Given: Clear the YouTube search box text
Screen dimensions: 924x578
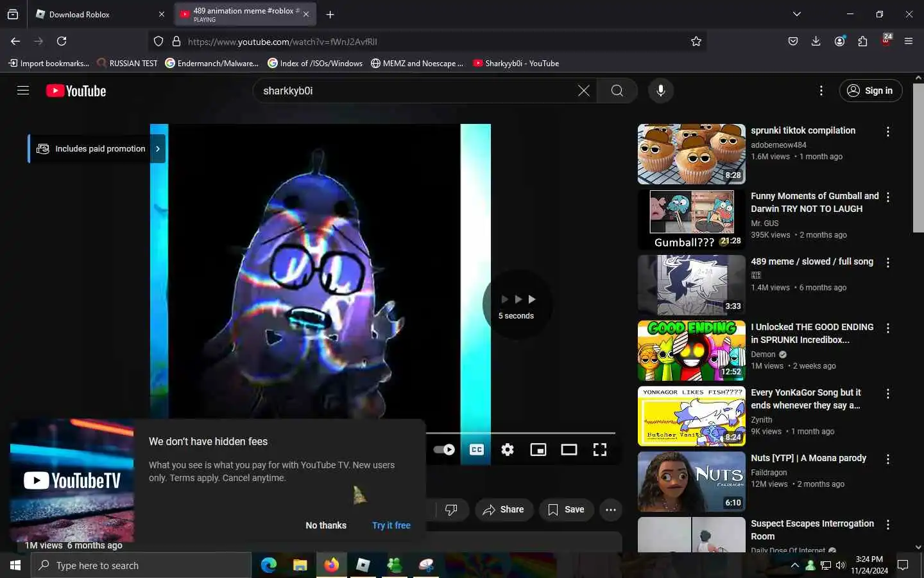Looking at the screenshot, I should coord(583,91).
